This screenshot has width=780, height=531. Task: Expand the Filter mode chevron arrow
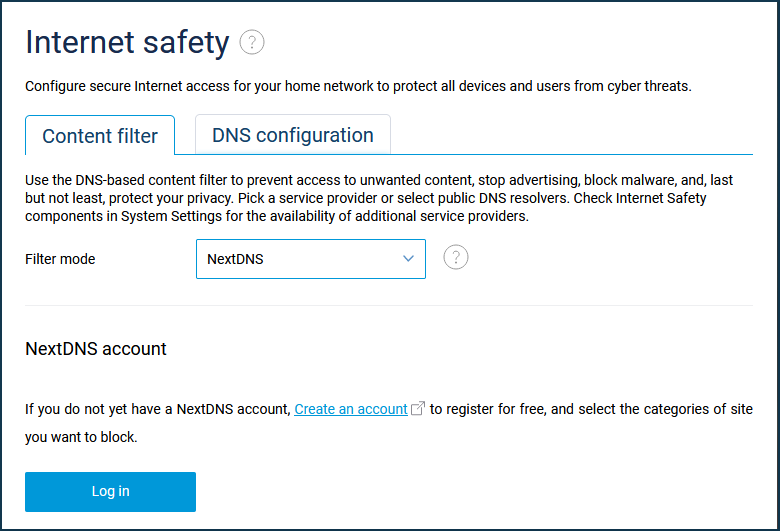coord(408,258)
